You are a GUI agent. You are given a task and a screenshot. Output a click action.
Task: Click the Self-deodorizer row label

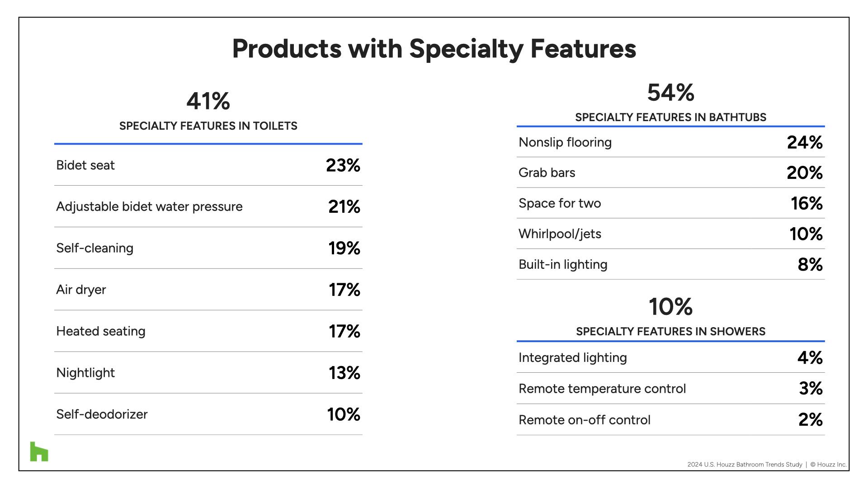[102, 414]
